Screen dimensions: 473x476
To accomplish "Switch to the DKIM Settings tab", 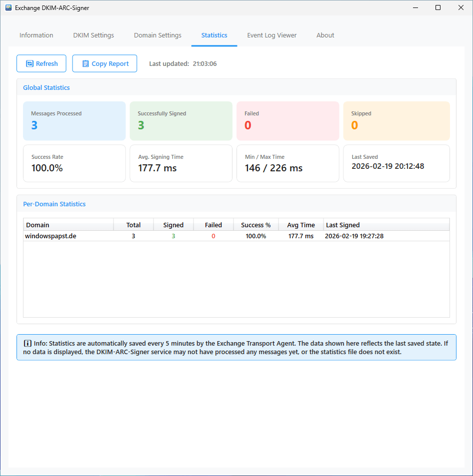I will pos(93,35).
